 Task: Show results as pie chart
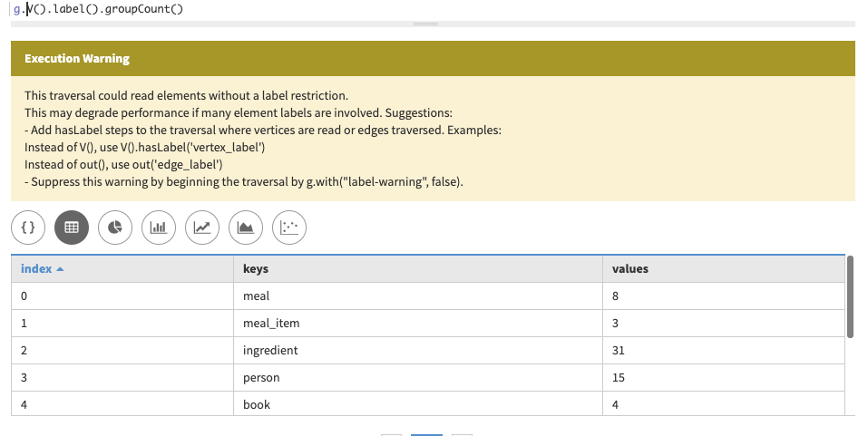click(115, 228)
